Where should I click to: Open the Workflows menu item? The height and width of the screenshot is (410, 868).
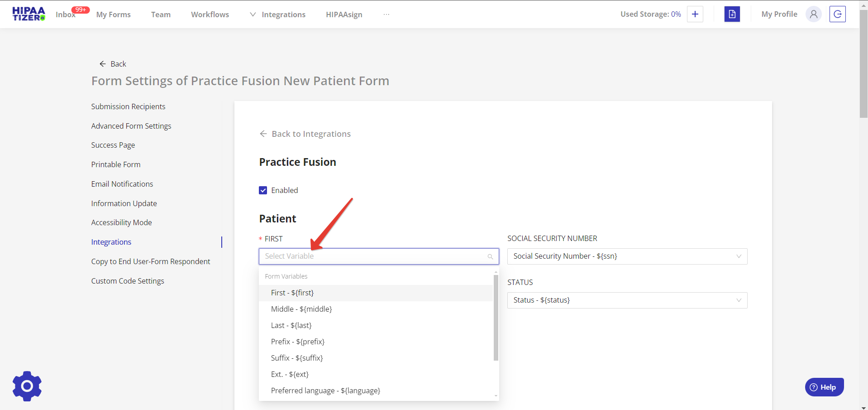pyautogui.click(x=210, y=14)
